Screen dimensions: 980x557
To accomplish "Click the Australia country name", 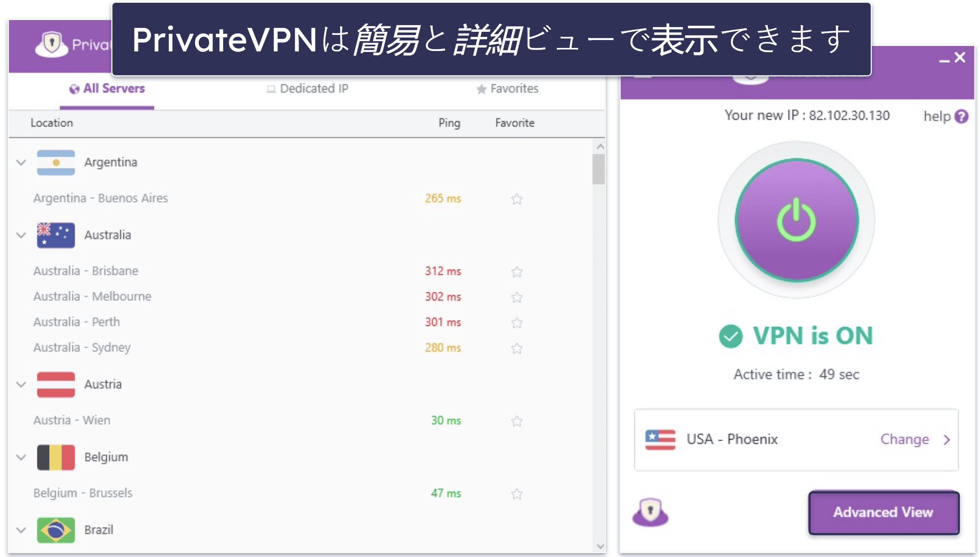I will [x=107, y=235].
